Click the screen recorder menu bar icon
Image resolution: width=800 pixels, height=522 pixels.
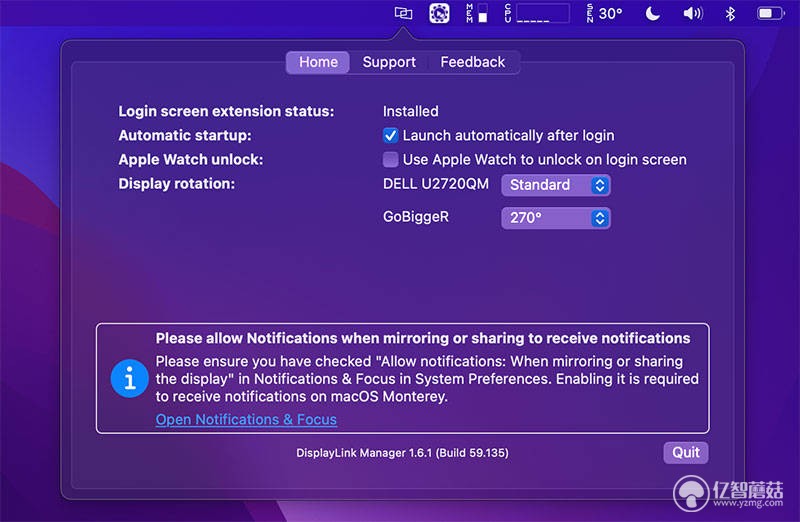tap(439, 13)
